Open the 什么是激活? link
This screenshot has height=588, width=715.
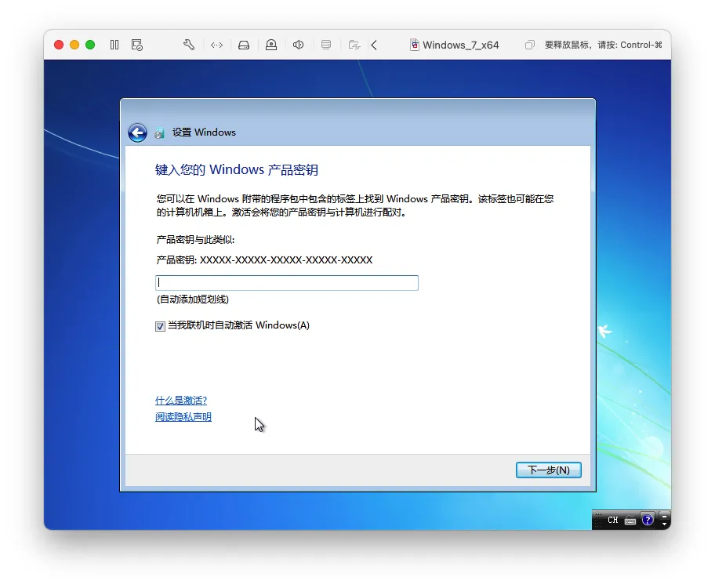[181, 401]
